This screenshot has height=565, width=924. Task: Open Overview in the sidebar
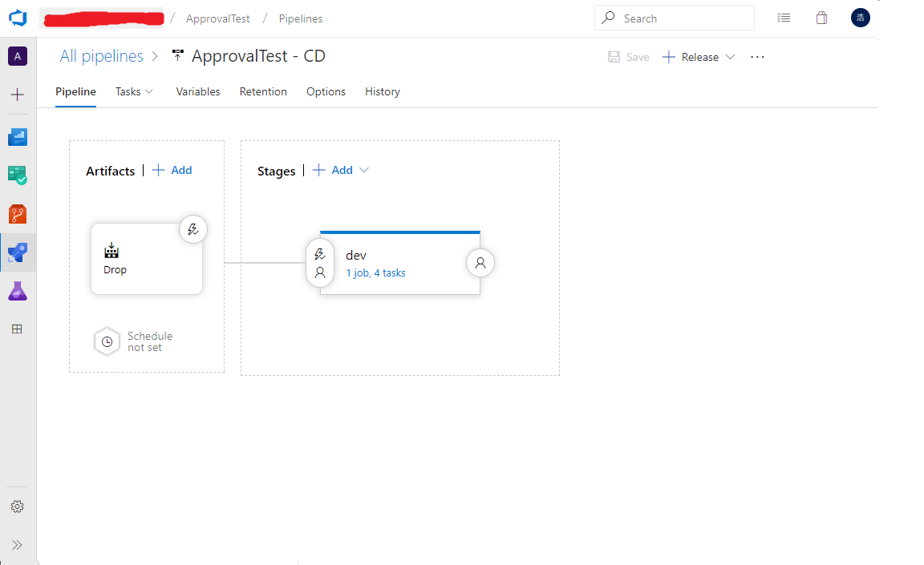[18, 137]
